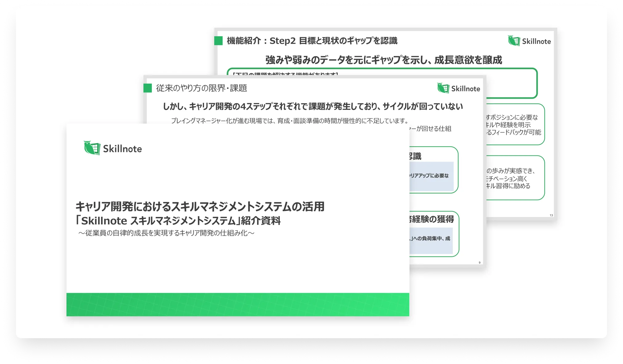
Task: Click the Skillnote wordmark on the front slide
Action: [x=122, y=149]
